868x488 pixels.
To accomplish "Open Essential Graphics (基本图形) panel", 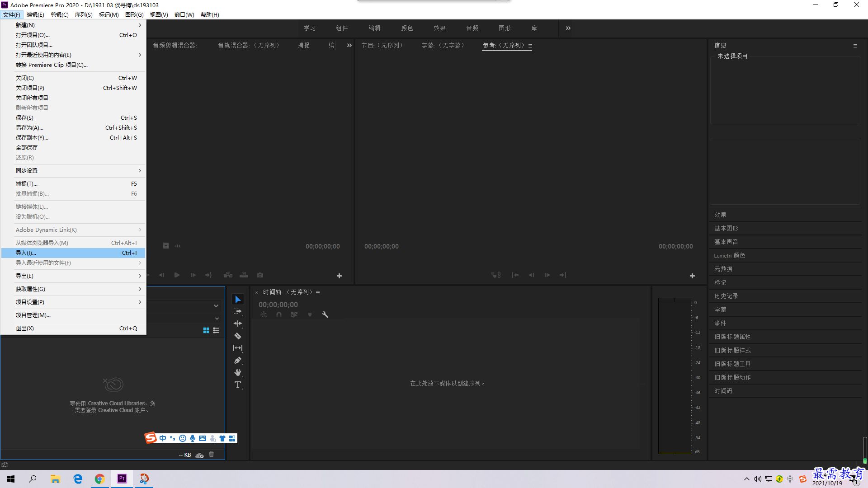I will (726, 228).
